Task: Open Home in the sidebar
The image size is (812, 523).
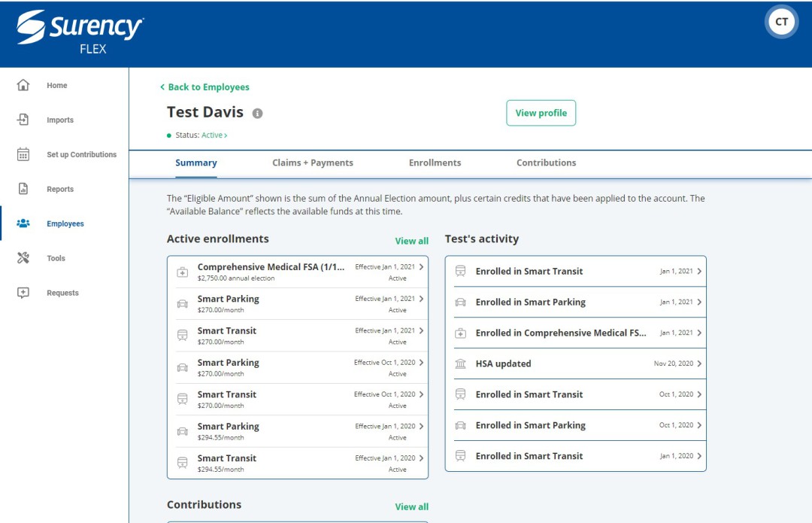Action: [57, 86]
